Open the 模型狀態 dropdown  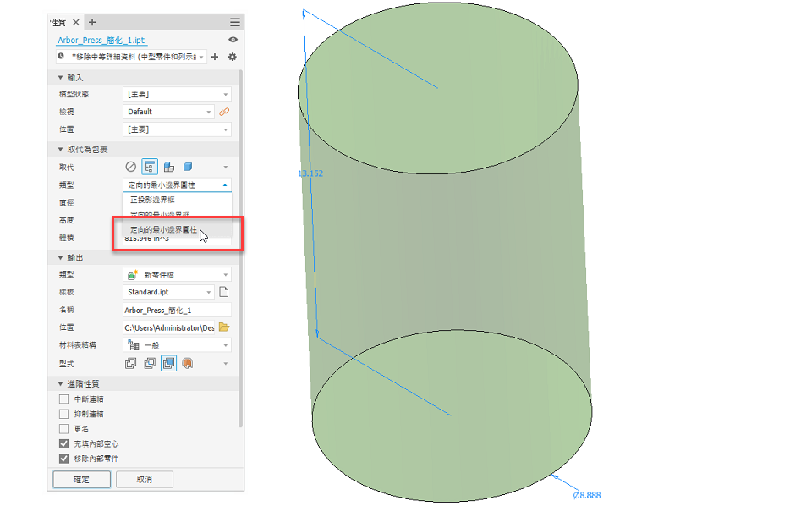click(177, 94)
